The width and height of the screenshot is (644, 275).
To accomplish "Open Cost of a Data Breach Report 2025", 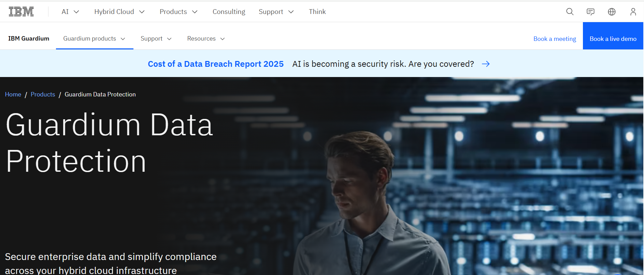I will (216, 64).
